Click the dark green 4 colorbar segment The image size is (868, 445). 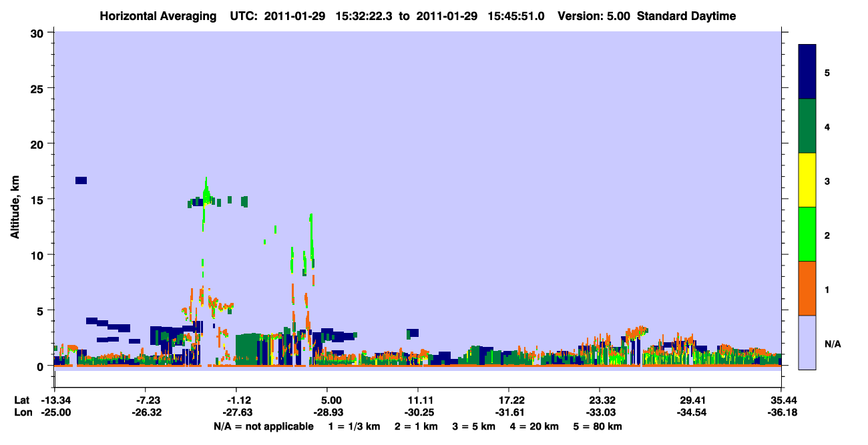(x=807, y=126)
